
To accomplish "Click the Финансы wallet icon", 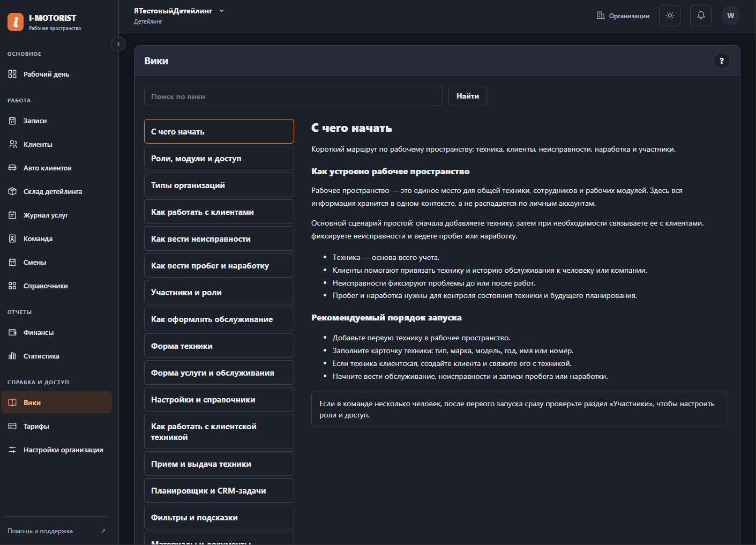I will point(12,332).
